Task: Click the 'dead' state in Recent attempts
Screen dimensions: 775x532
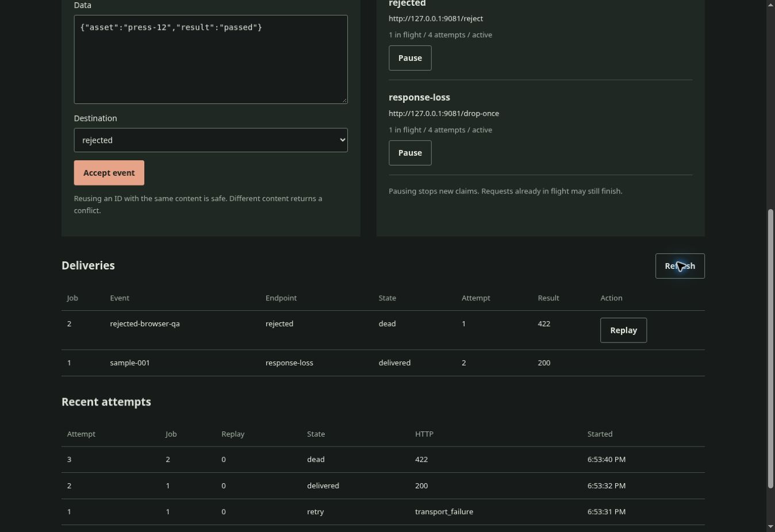Action: [316, 459]
